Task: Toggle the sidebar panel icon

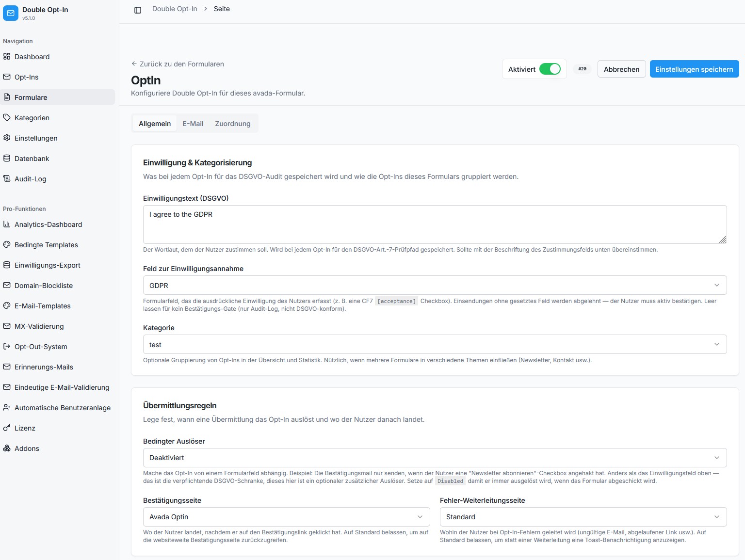Action: tap(138, 10)
